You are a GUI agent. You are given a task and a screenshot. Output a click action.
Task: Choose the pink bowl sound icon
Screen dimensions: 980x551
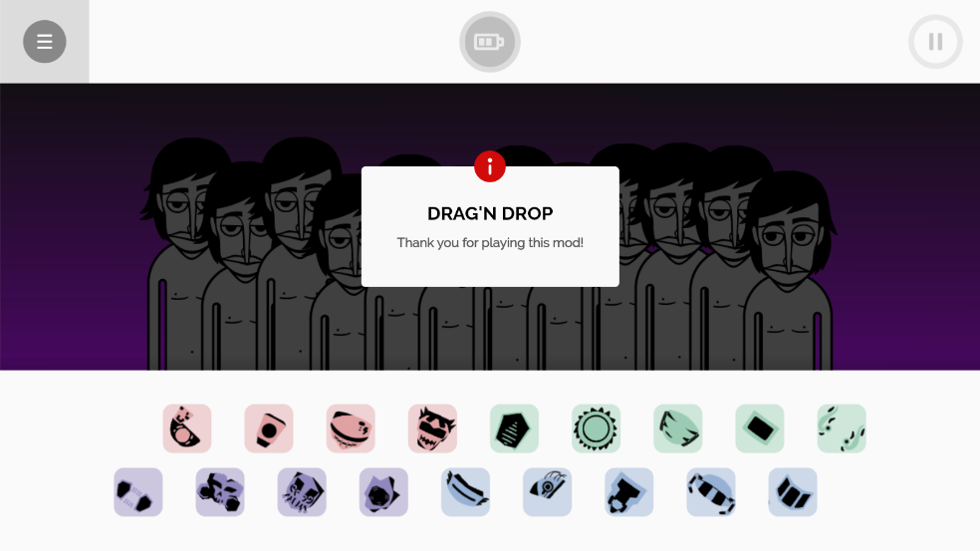point(351,428)
